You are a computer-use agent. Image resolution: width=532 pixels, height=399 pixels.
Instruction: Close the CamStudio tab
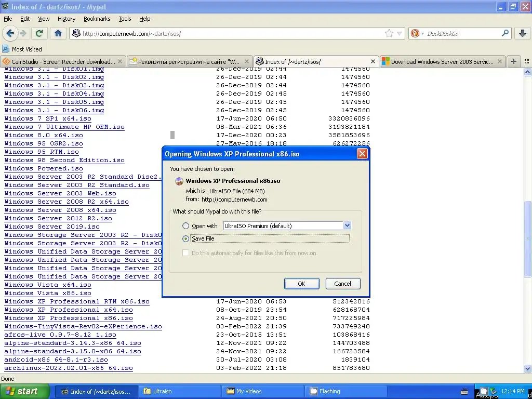(120, 61)
